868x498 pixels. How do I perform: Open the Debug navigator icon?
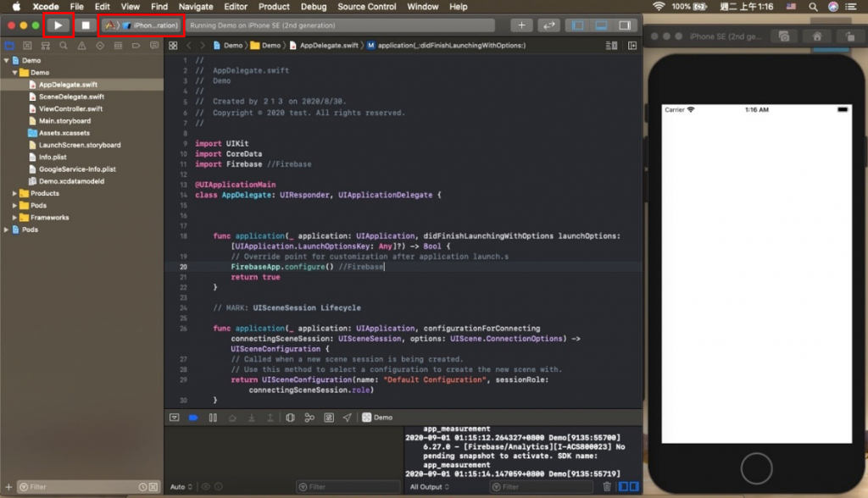(118, 46)
